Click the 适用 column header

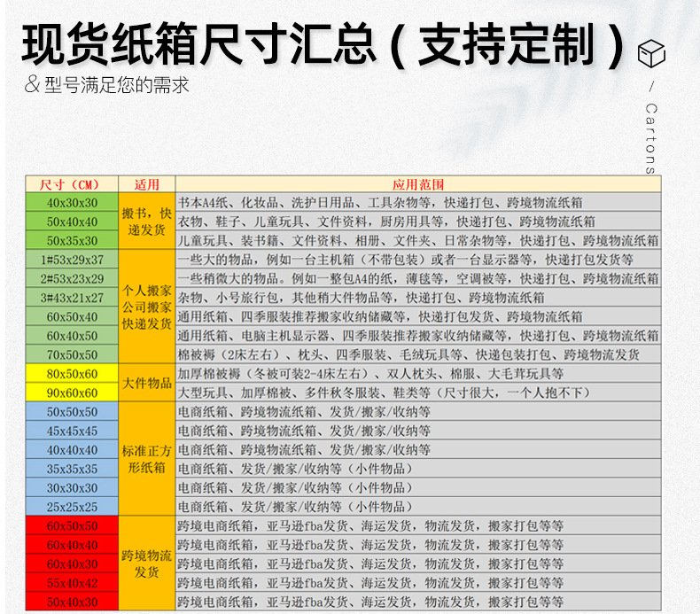146,184
